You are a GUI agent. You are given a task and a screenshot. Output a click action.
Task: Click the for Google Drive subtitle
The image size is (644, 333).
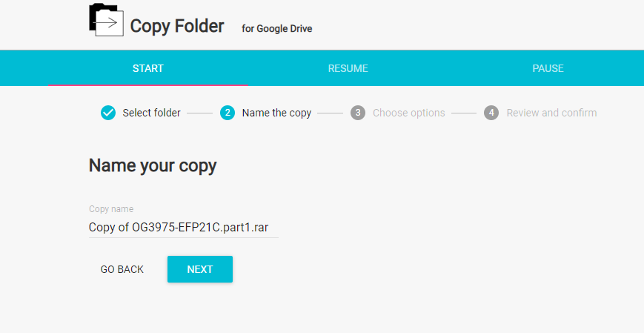(275, 29)
